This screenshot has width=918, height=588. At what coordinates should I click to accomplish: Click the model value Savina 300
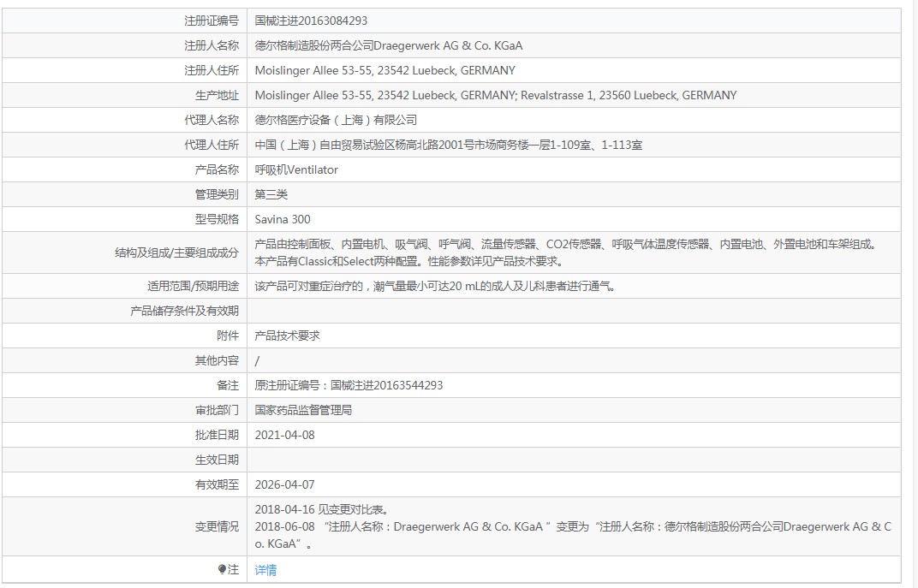[x=283, y=219]
